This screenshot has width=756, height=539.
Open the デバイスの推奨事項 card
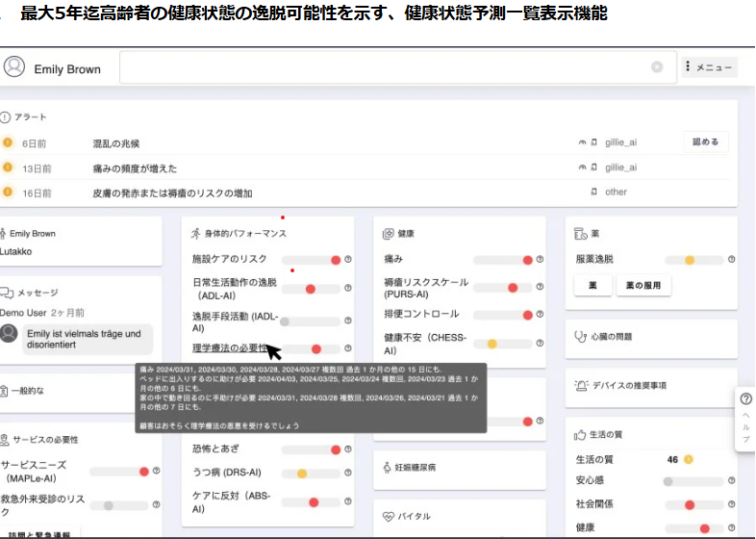651,388
